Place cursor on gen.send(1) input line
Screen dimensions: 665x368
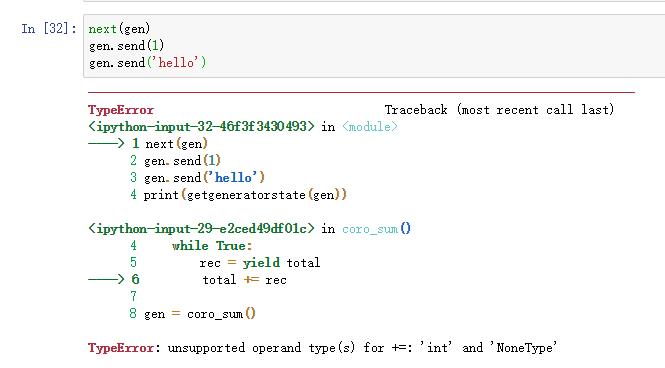click(x=126, y=46)
